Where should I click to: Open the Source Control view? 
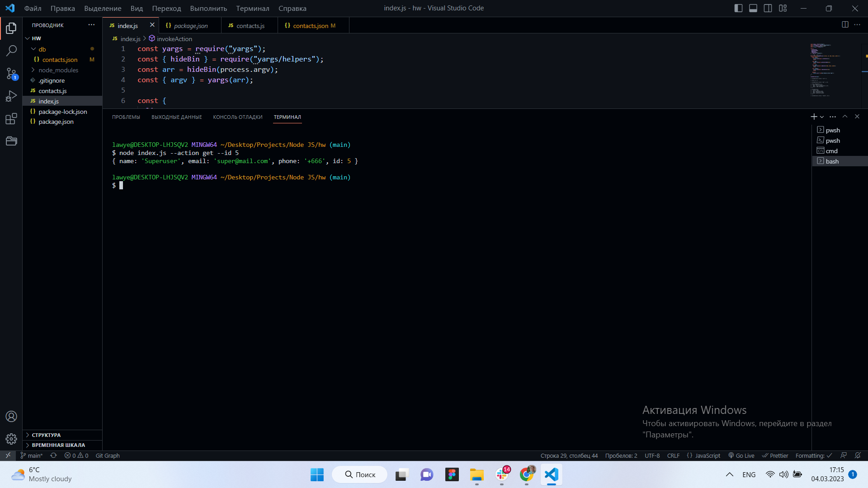[x=11, y=74]
